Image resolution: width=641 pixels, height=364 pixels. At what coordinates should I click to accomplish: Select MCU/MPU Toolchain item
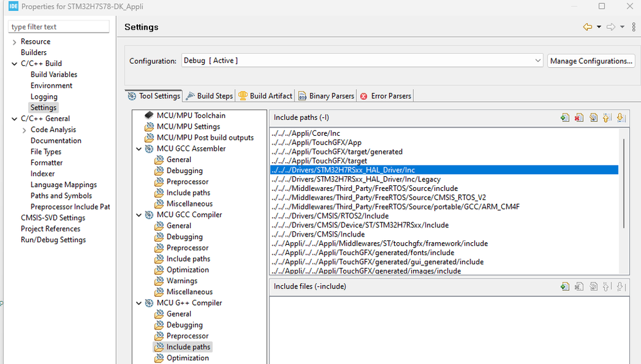coord(191,115)
